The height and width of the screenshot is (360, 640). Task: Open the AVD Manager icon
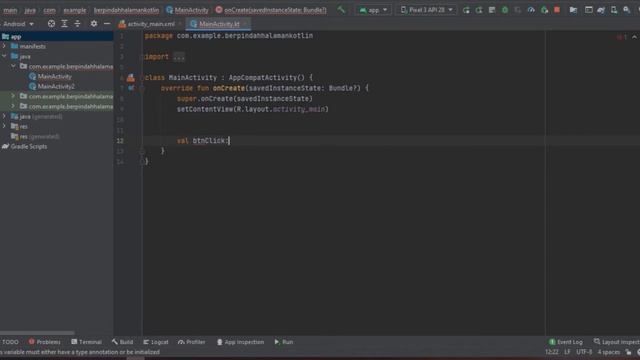click(589, 10)
